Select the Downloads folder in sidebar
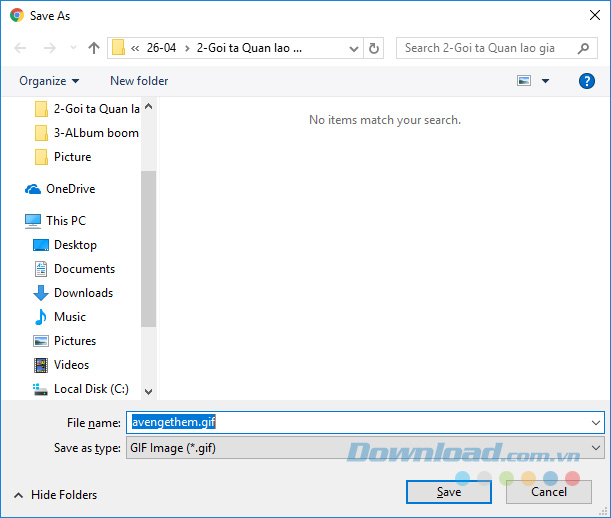 [x=82, y=293]
